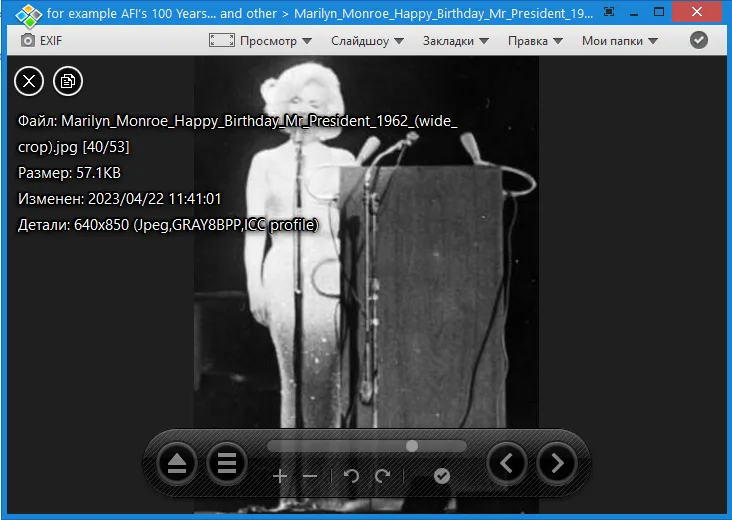
Task: Go to the previous image
Action: (507, 464)
